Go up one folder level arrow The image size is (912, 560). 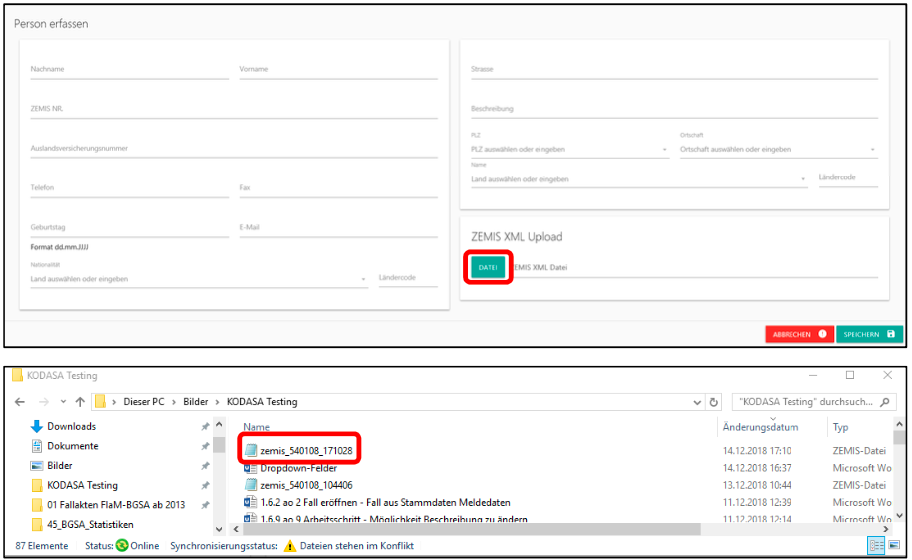(80, 402)
